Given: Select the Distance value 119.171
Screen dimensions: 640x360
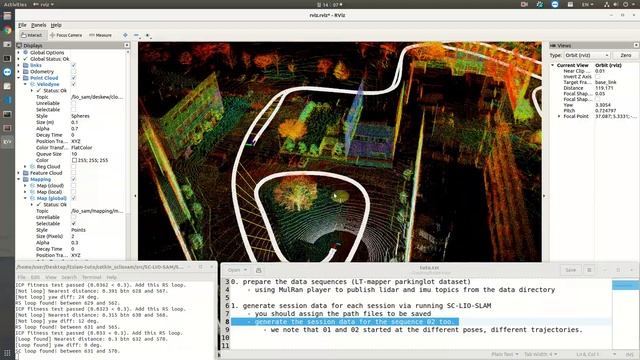Looking at the screenshot, I should point(604,88).
